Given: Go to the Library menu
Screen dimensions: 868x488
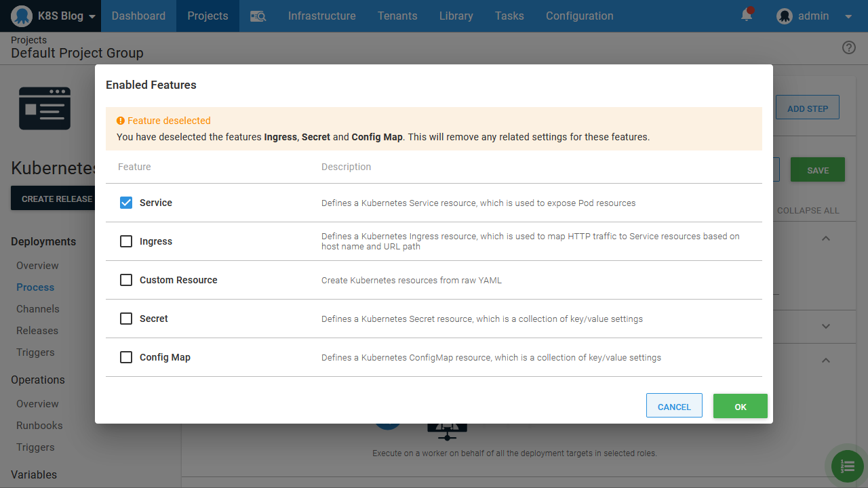Looking at the screenshot, I should coord(456,16).
